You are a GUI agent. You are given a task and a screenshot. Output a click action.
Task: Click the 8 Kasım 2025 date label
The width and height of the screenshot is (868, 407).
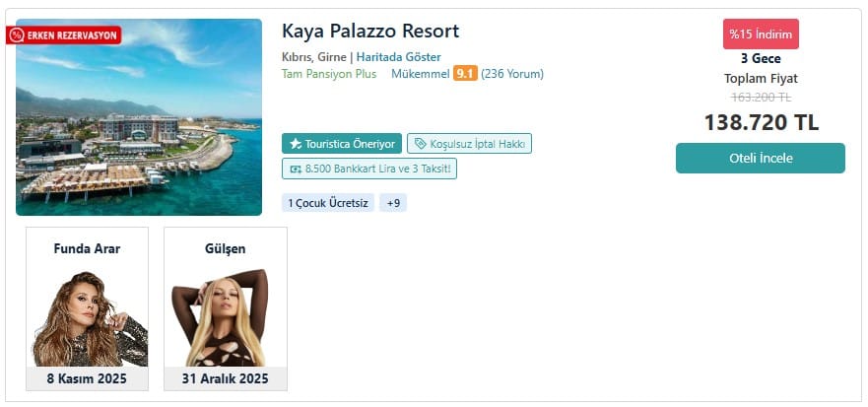point(88,378)
